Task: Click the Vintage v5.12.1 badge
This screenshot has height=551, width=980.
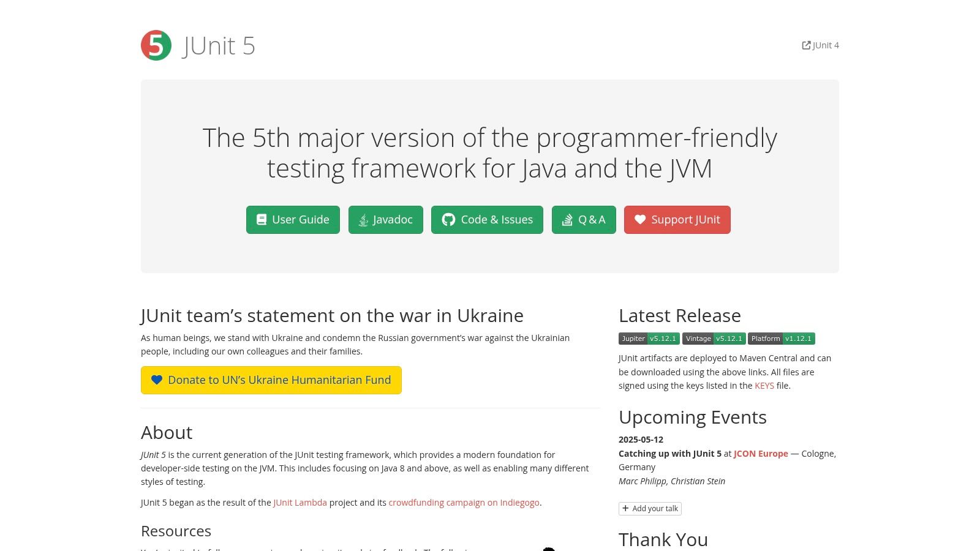Action: 714,339
